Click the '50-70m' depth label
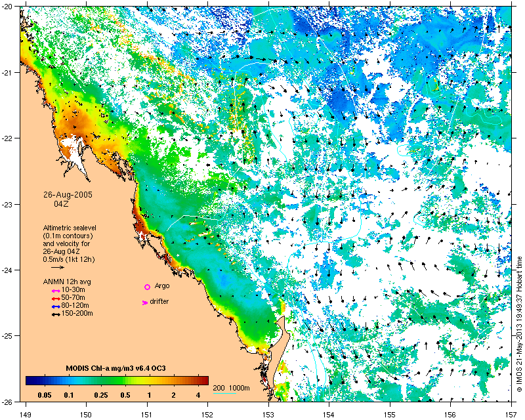The height and width of the screenshot is (420, 525). 73,298
